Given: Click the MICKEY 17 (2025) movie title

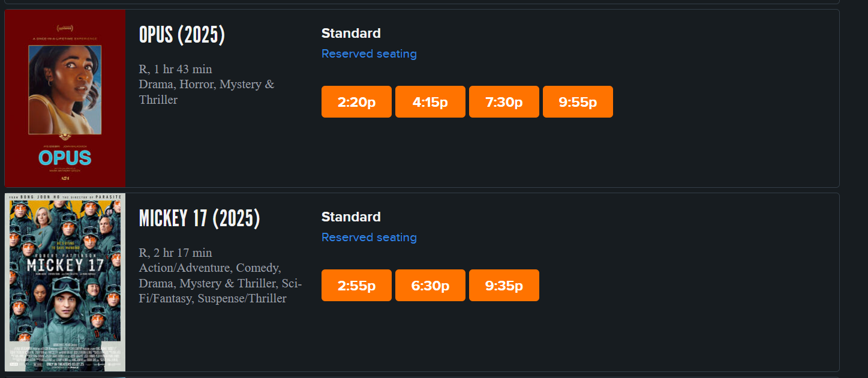Looking at the screenshot, I should (199, 219).
